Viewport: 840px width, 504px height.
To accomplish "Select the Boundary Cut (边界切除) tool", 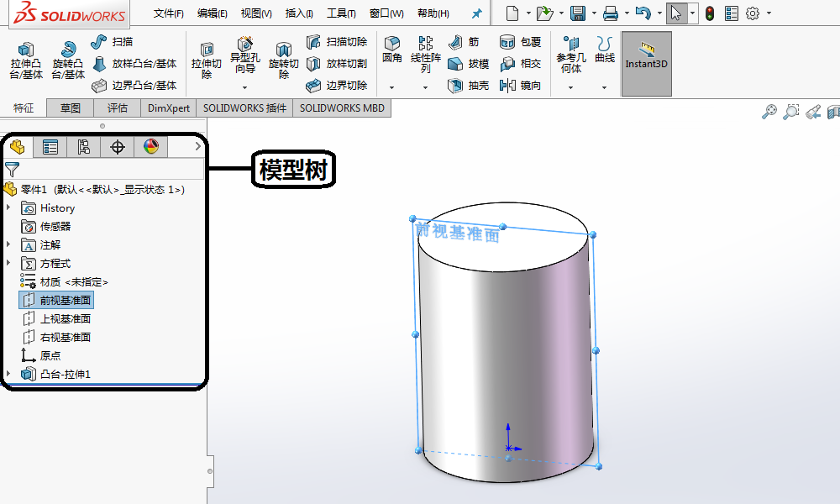I will 337,85.
